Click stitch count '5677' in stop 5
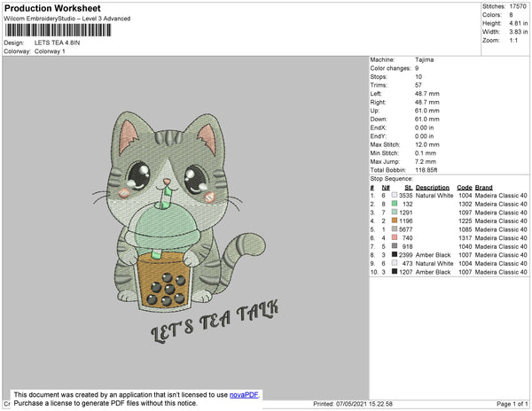The height and width of the screenshot is (411, 532). click(405, 229)
